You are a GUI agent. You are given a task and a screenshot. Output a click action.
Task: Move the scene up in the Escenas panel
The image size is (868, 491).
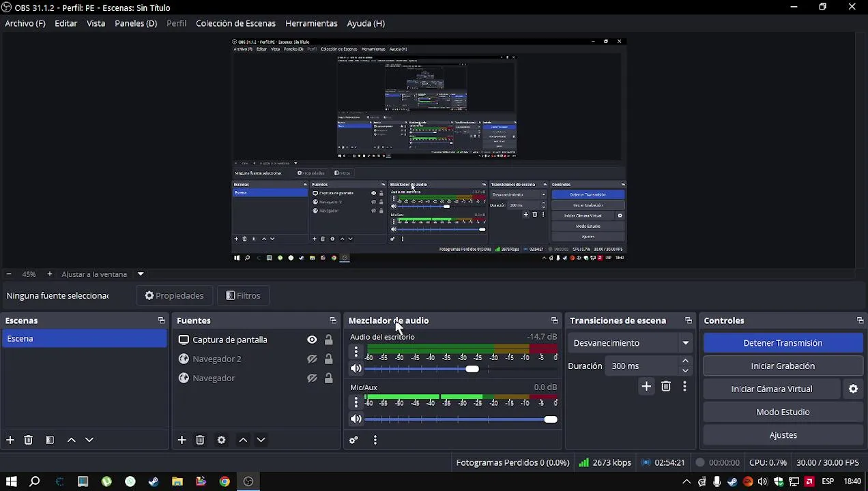point(72,440)
